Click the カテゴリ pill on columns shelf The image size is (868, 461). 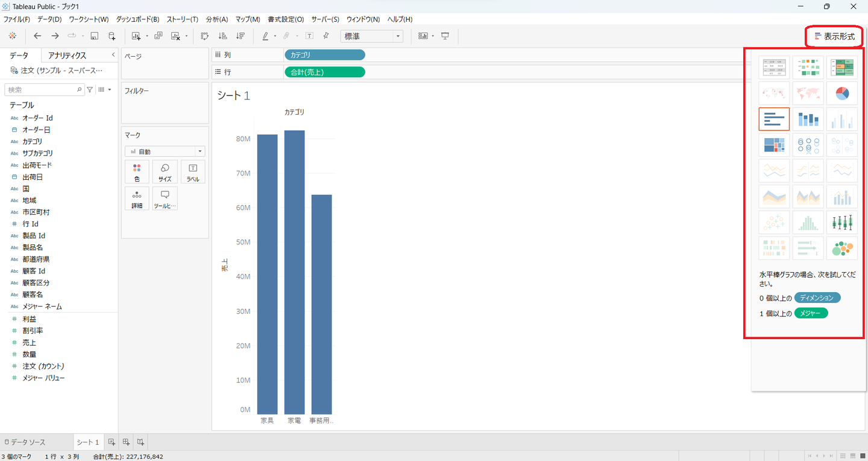(324, 55)
